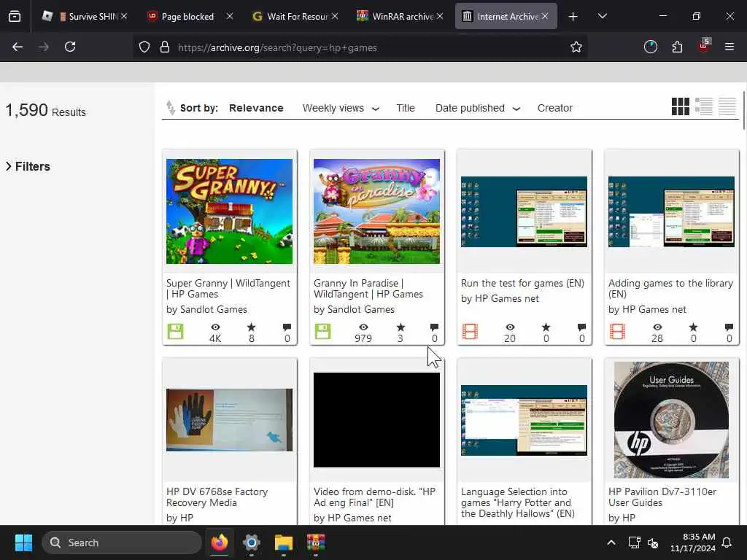747x560 pixels.
Task: Reload the current page
Action: click(x=70, y=47)
